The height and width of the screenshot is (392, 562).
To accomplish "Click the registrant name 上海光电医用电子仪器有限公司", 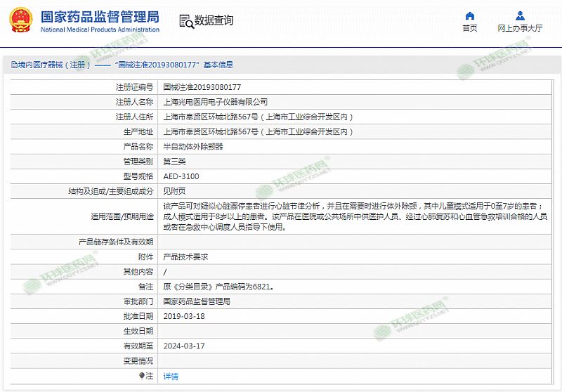I will pos(215,102).
